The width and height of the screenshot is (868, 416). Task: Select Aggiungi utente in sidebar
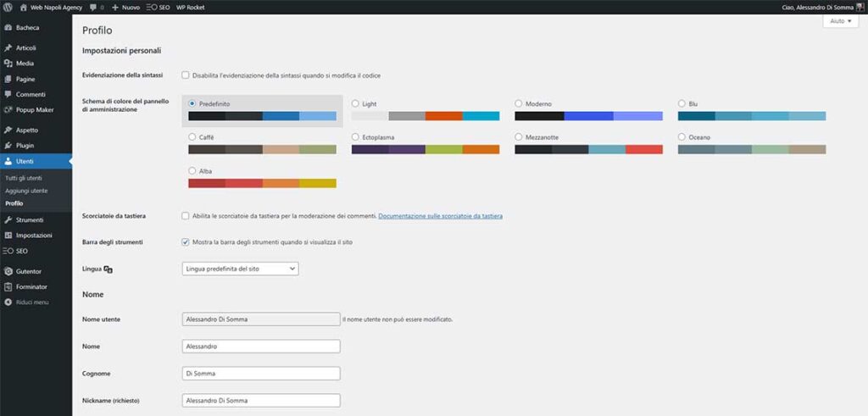[x=27, y=191]
